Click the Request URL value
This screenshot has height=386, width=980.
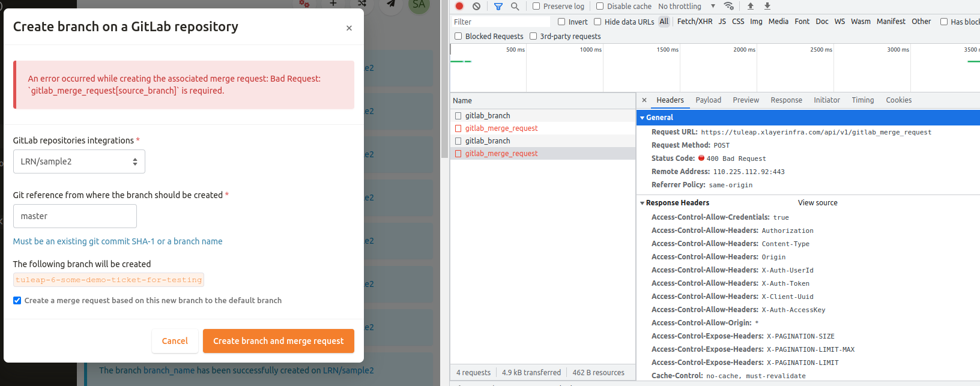coord(816,132)
